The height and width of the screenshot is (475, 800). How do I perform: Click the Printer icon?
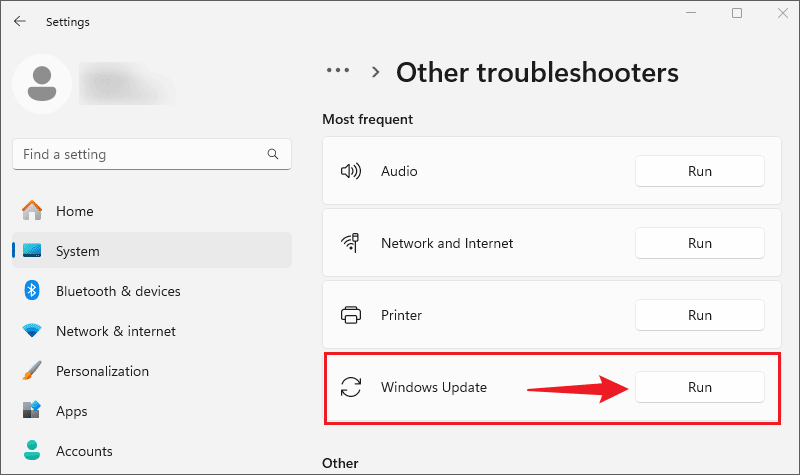point(351,315)
